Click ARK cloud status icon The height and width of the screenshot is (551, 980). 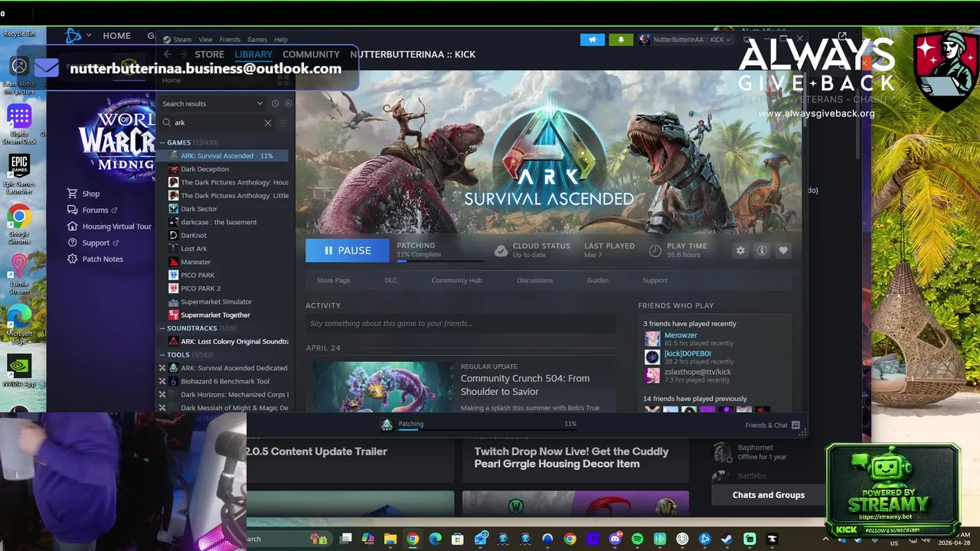[501, 250]
